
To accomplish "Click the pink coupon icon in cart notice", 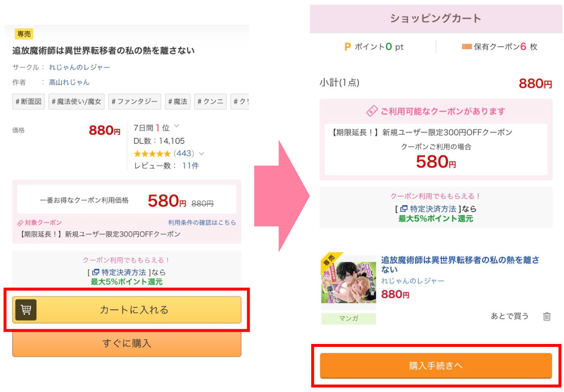I will click(x=372, y=111).
